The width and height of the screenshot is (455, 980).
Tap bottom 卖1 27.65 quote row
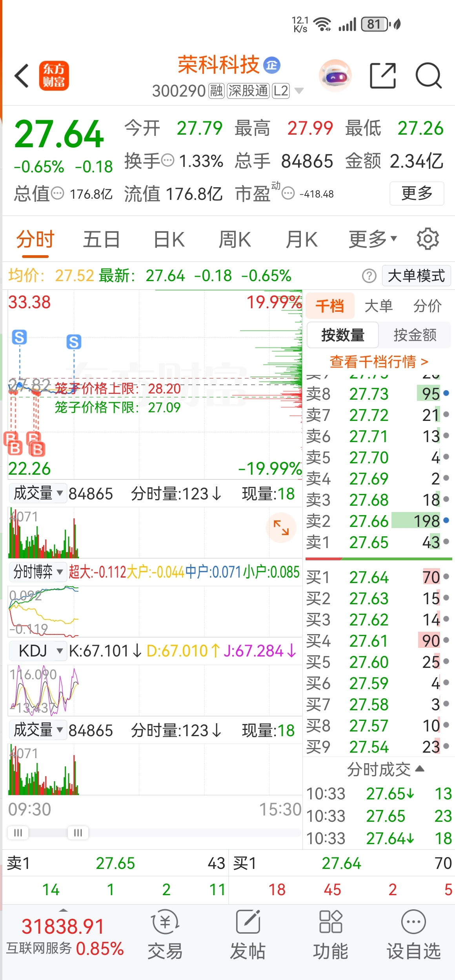116,863
